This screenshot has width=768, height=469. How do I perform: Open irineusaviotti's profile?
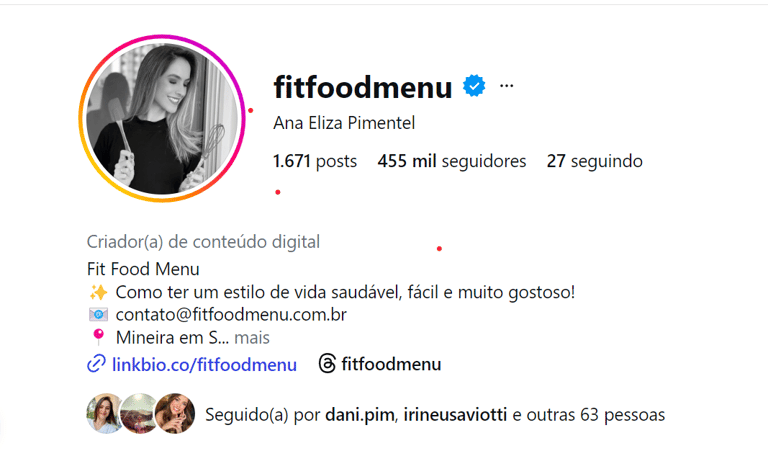point(455,415)
